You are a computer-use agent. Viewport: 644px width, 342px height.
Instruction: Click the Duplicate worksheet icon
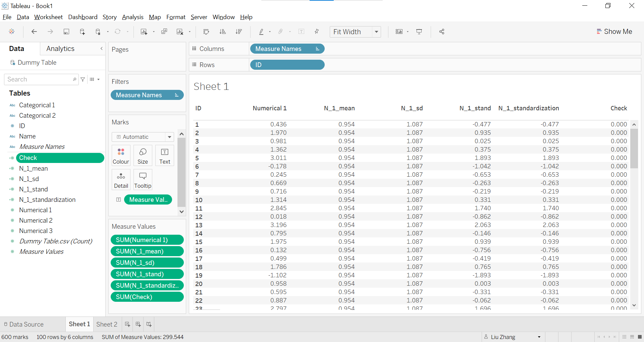pyautogui.click(x=164, y=32)
